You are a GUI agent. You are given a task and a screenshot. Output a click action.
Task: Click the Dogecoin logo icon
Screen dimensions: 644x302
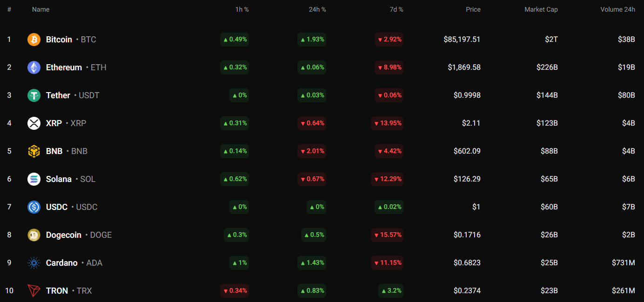(x=34, y=235)
